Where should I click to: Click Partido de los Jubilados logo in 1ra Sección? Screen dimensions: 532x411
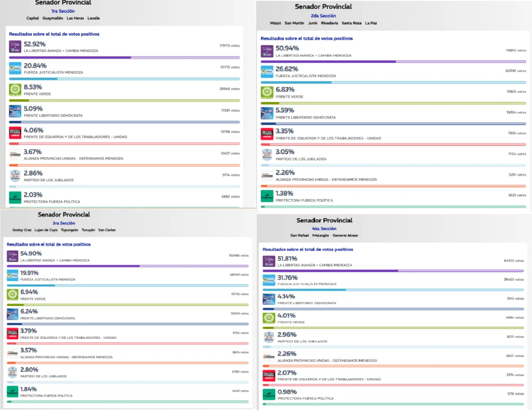tap(15, 176)
